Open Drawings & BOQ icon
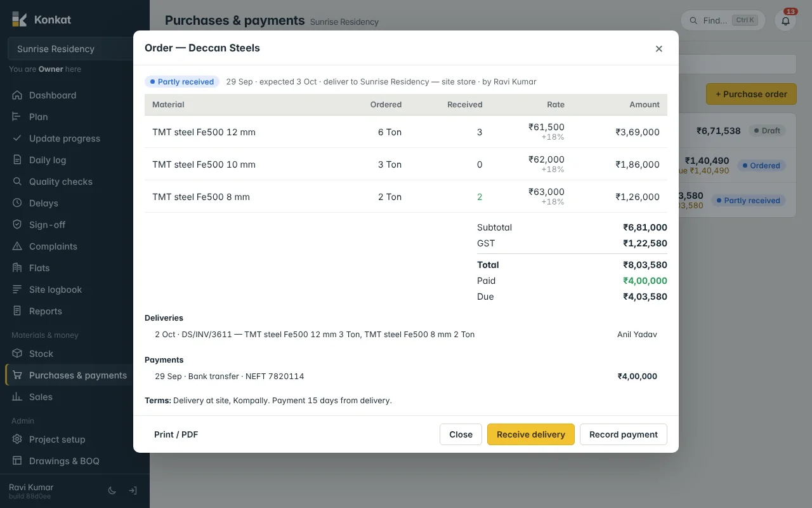 [17, 461]
